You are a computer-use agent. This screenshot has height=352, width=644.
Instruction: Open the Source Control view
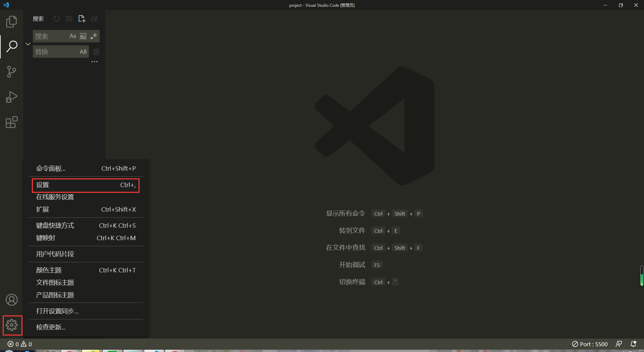[11, 72]
